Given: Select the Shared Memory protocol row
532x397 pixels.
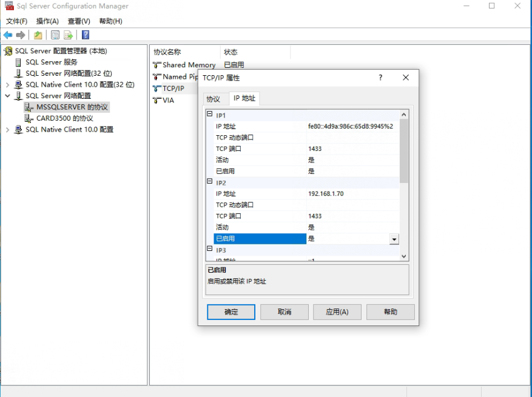Looking at the screenshot, I should click(x=189, y=65).
